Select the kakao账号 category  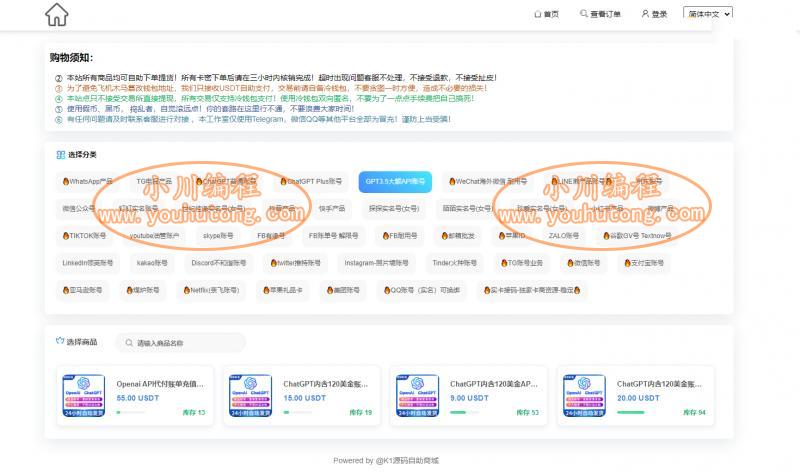[x=152, y=263]
